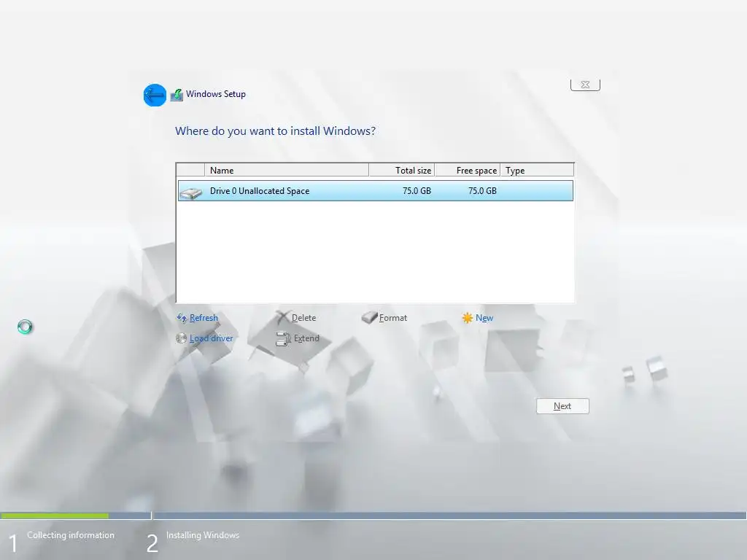This screenshot has height=560, width=747.
Task: Click the green Collecting information progress bar
Action: click(x=54, y=516)
